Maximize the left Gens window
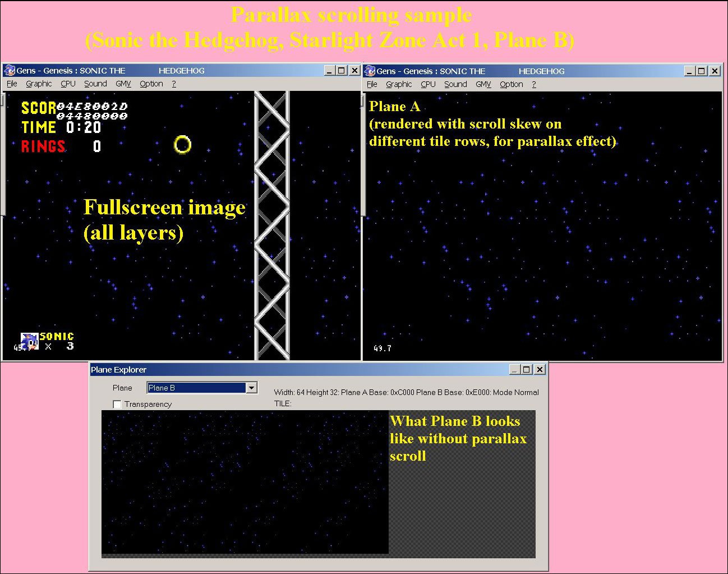728x574 pixels. (x=341, y=70)
